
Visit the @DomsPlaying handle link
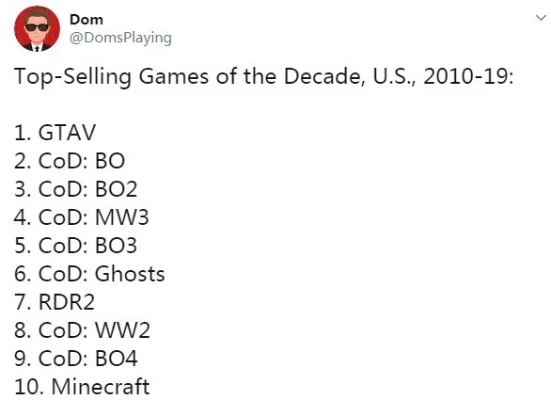click(x=121, y=38)
